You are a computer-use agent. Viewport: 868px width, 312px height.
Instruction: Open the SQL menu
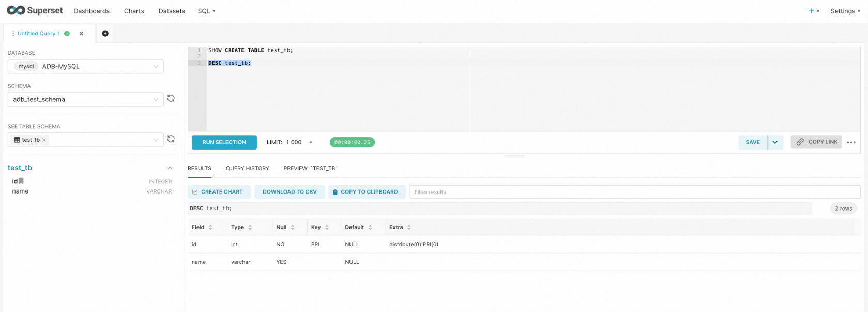pyautogui.click(x=206, y=11)
